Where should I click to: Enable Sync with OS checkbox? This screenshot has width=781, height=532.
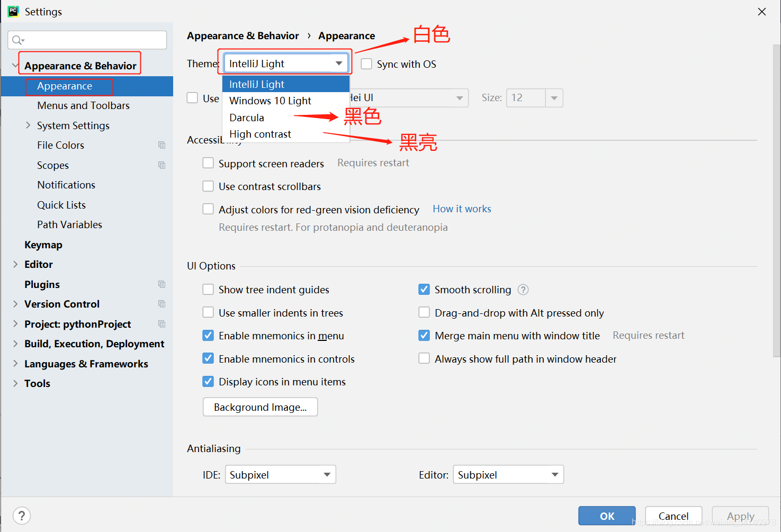[x=366, y=64]
